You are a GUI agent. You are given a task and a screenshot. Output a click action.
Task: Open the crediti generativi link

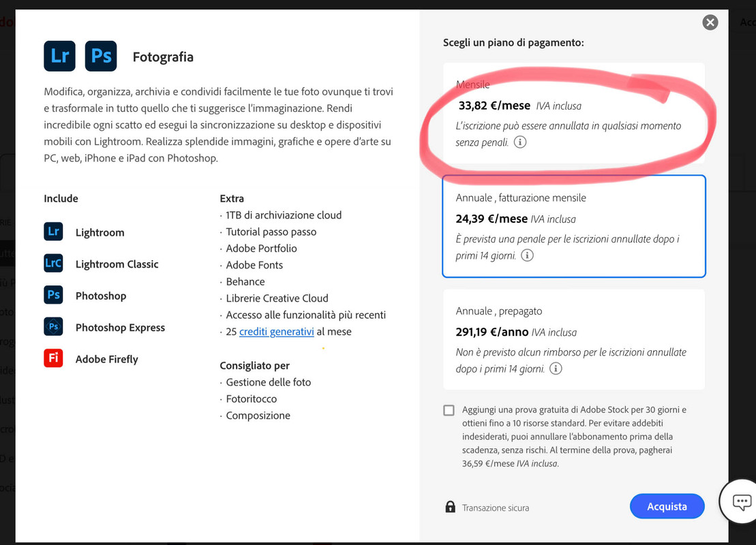(x=276, y=332)
